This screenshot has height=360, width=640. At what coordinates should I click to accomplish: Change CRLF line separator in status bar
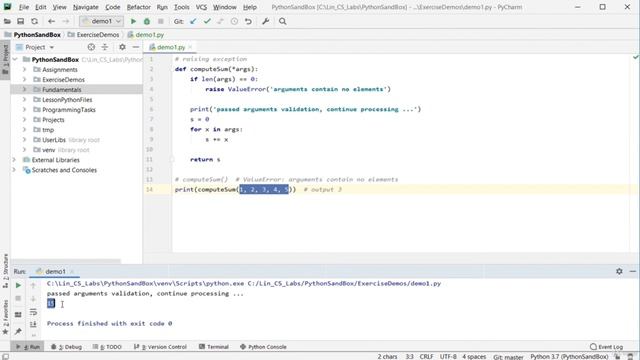(x=426, y=357)
